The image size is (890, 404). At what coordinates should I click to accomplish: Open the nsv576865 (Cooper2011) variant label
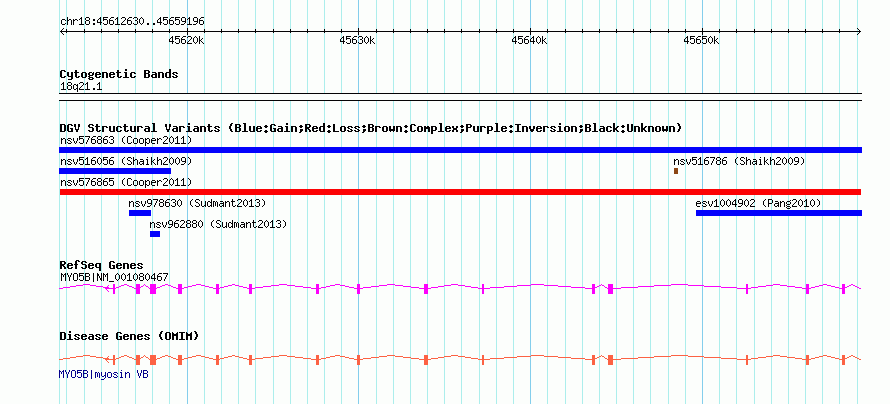[125, 182]
